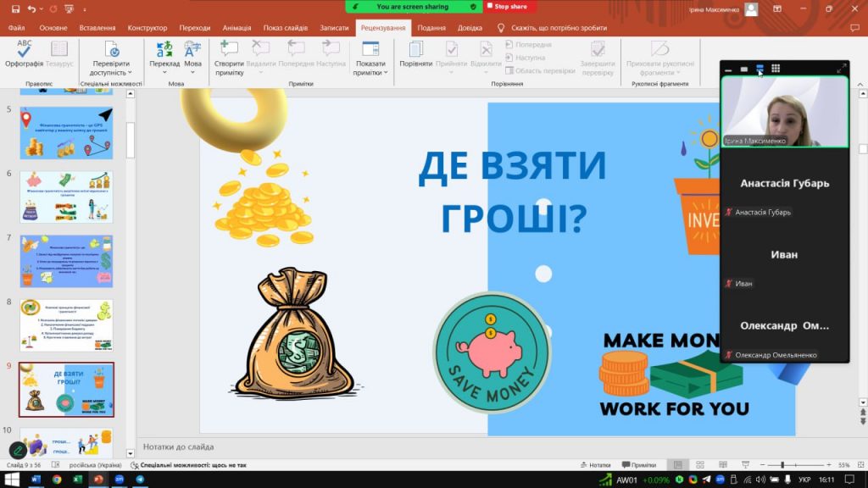Open Telegram from the taskbar
This screenshot has height=488, width=868.
coord(140,480)
